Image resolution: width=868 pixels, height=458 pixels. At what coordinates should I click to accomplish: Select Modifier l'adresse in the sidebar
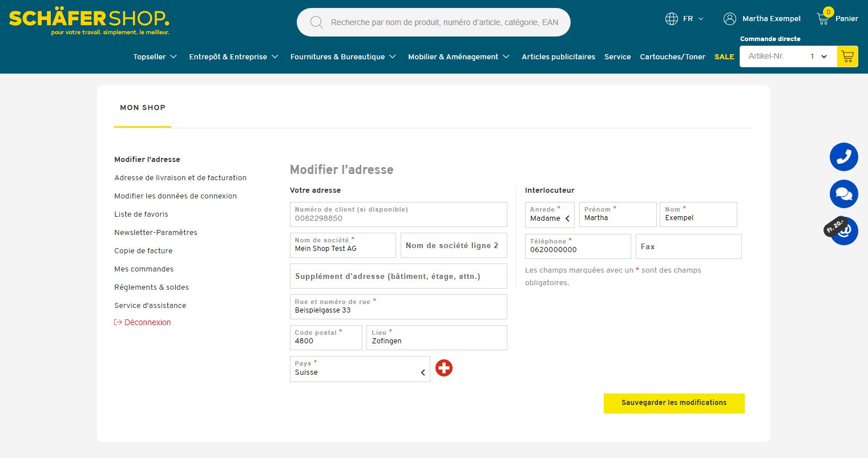tap(147, 159)
